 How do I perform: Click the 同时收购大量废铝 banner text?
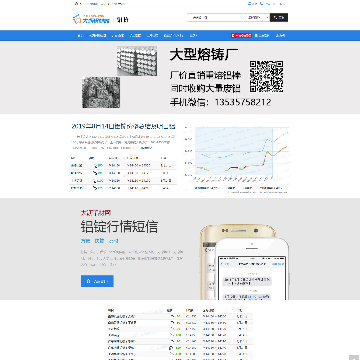click(x=205, y=88)
